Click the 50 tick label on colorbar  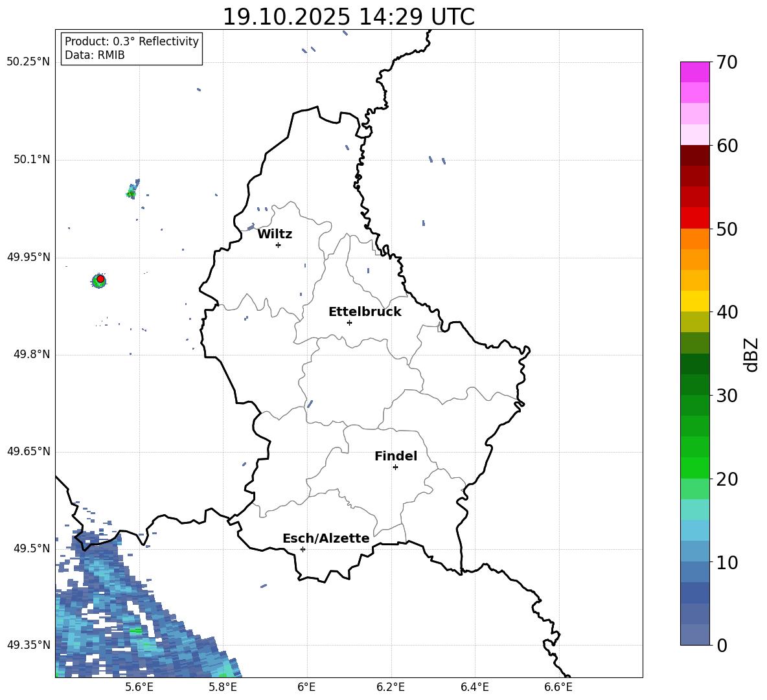[726, 229]
